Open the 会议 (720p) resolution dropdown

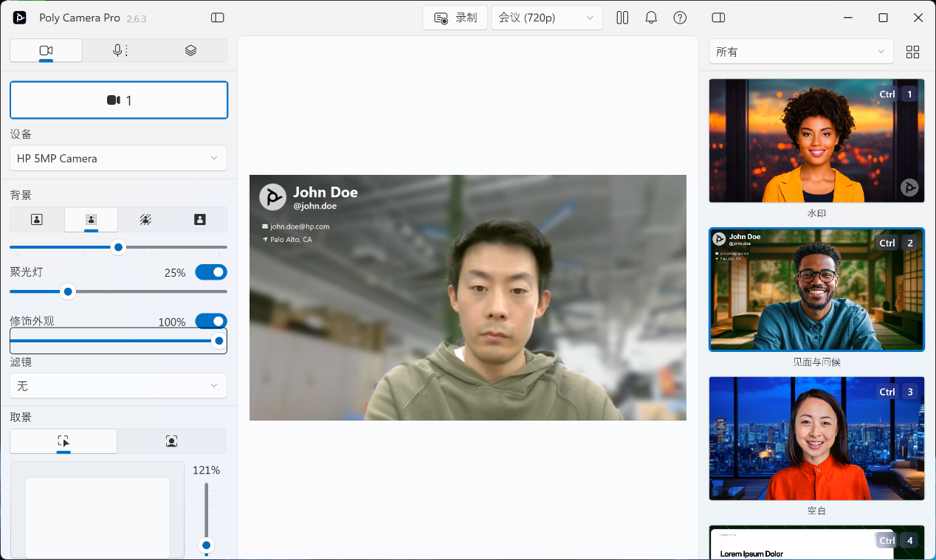click(x=546, y=18)
